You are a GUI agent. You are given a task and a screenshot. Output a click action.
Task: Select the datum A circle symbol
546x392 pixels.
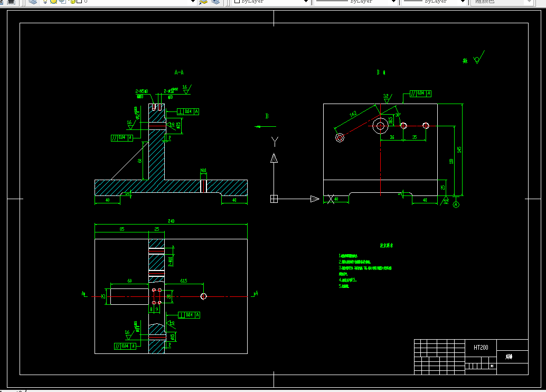[x=456, y=204]
